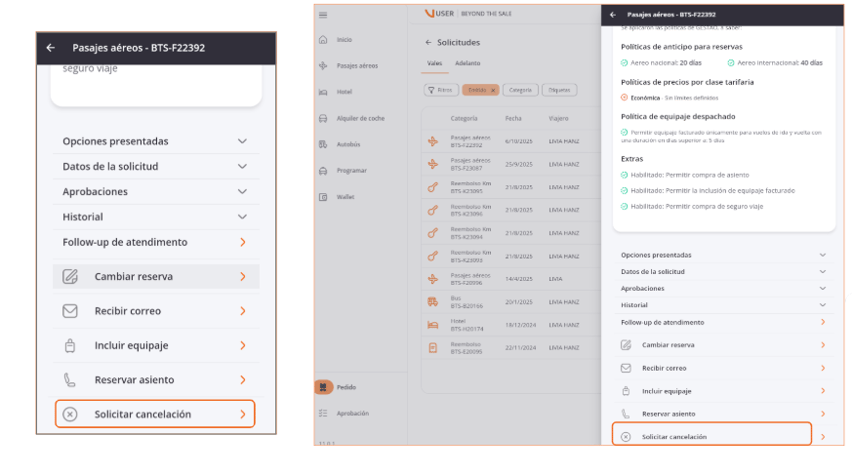
Task: Click Alquiler de coche car icon
Action: 322,118
